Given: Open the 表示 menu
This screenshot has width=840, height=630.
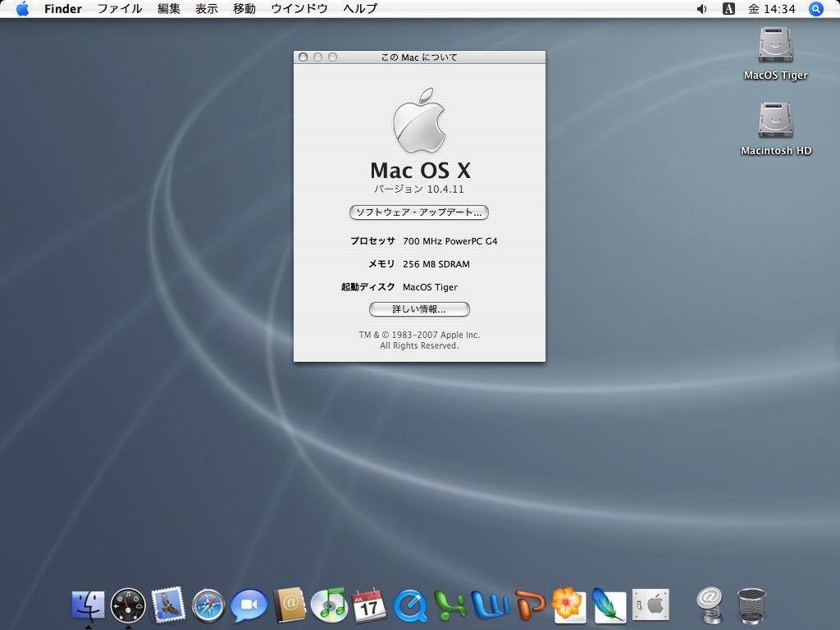Looking at the screenshot, I should pos(206,8).
